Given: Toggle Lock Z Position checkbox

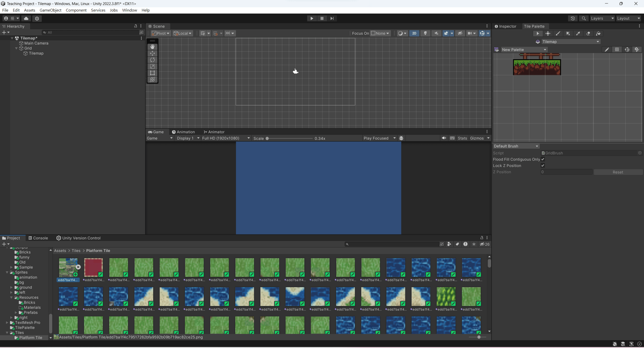Looking at the screenshot, I should coord(543,165).
